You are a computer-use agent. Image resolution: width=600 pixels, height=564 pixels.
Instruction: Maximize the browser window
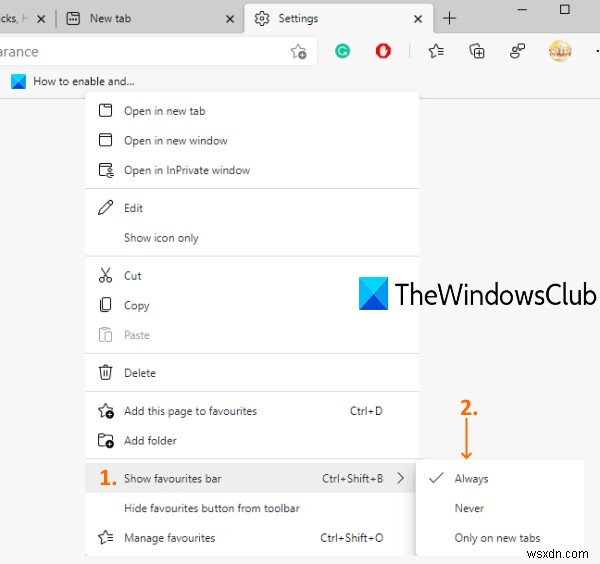(565, 10)
